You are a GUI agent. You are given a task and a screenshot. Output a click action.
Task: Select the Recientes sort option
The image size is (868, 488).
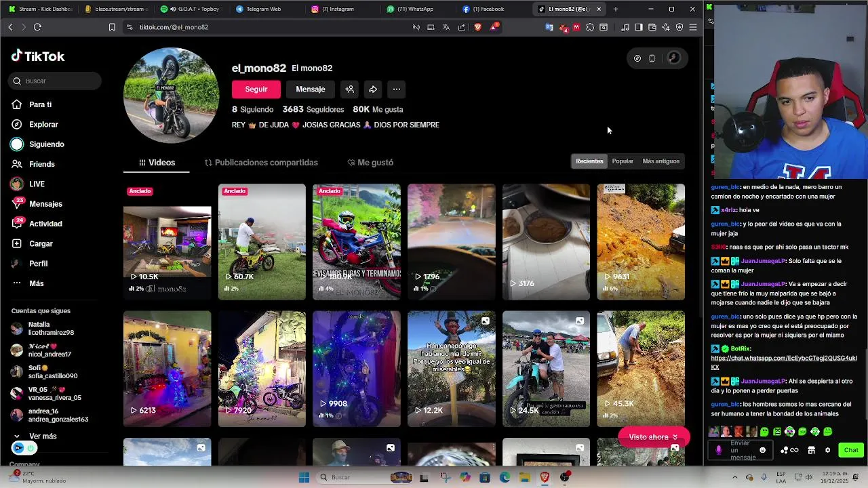click(x=589, y=161)
